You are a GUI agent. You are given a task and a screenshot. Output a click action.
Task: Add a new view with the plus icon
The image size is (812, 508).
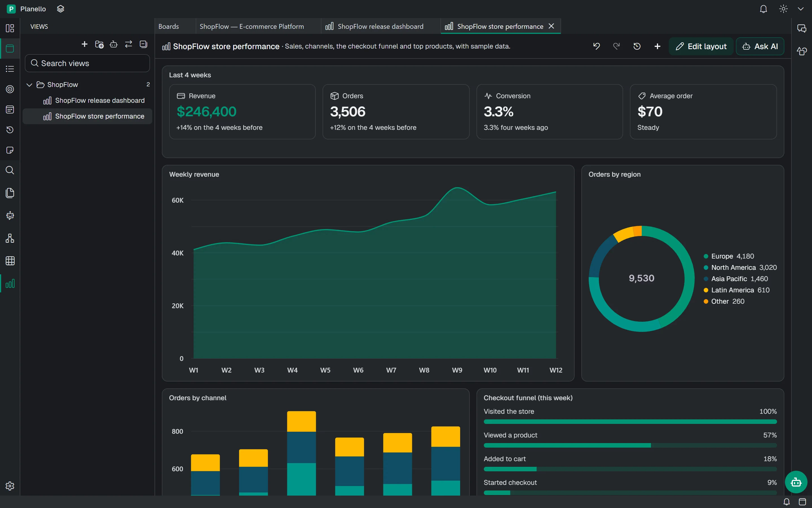coord(85,44)
